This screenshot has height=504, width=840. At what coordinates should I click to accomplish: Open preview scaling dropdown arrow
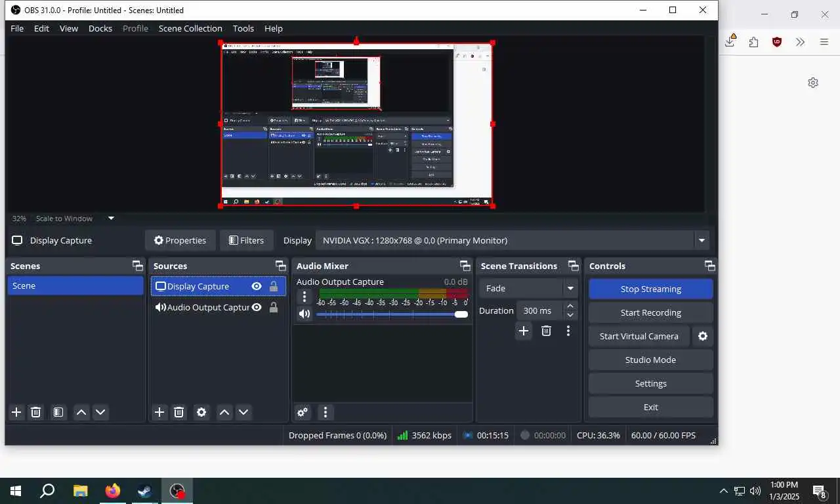[111, 219]
